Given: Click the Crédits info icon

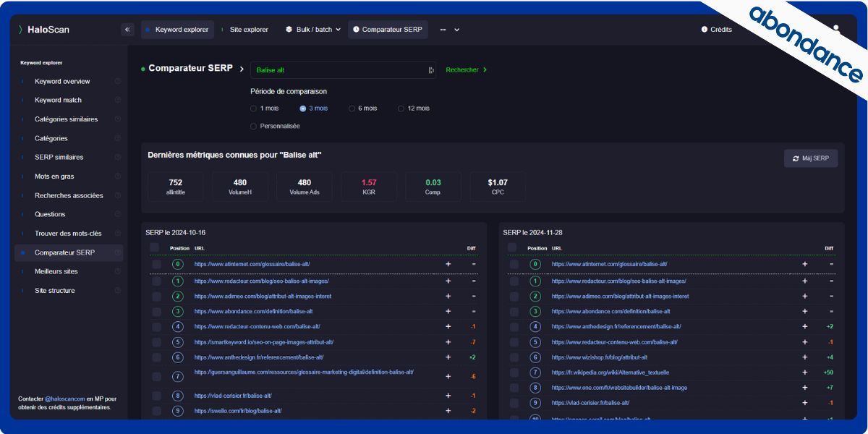Looking at the screenshot, I should point(705,30).
